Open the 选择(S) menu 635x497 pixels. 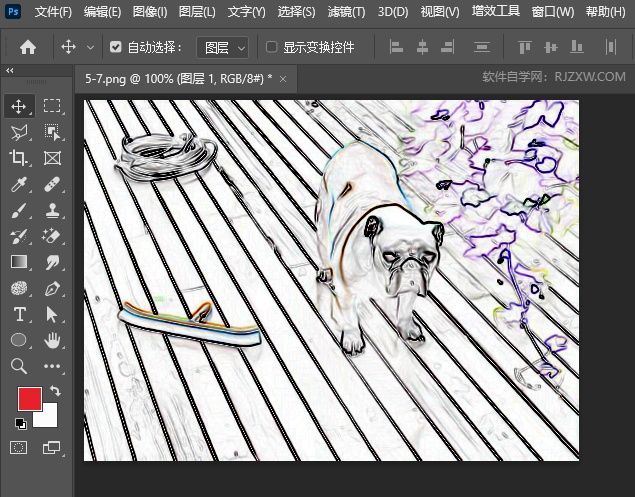click(x=296, y=12)
